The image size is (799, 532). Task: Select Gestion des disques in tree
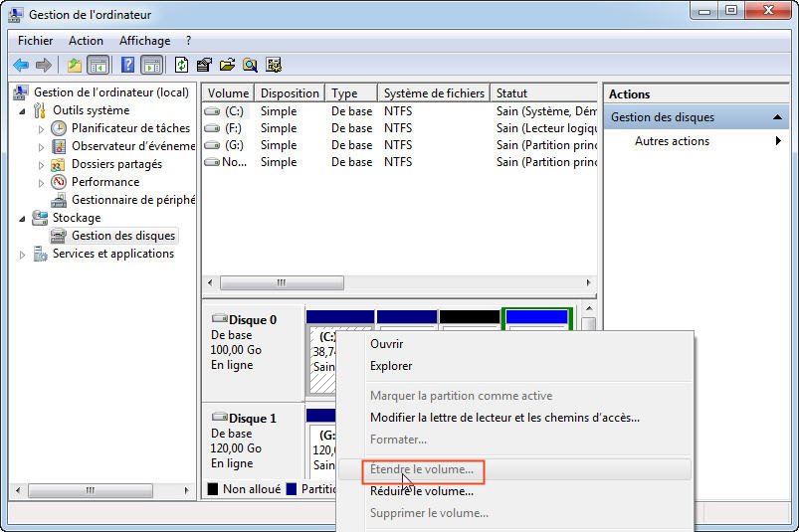pos(123,236)
